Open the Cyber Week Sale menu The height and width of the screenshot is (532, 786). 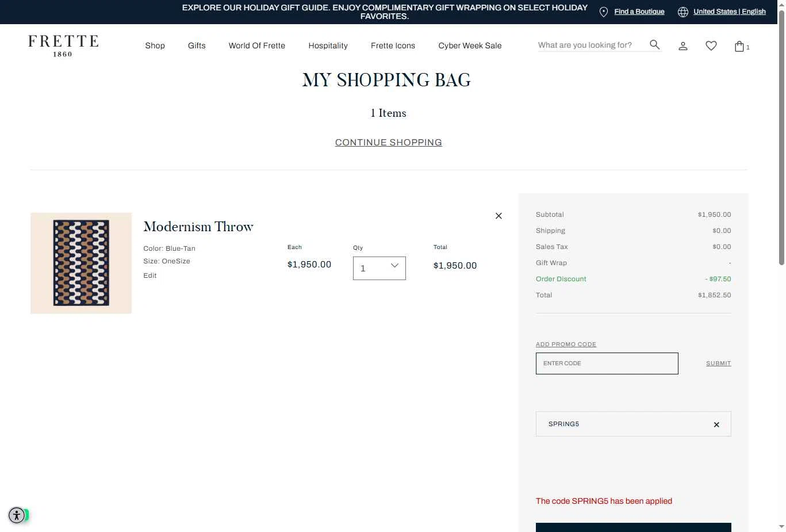click(470, 45)
